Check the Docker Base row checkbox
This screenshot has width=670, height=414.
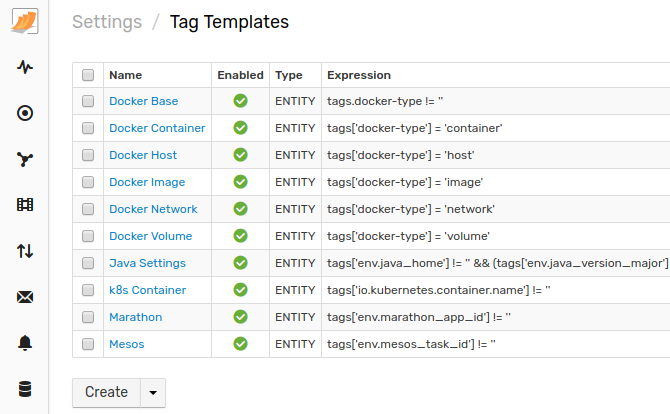coord(88,101)
